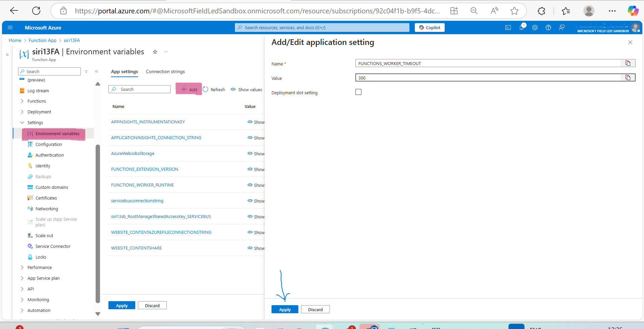
Task: Expand the Functions section in sidebar
Action: tap(22, 101)
